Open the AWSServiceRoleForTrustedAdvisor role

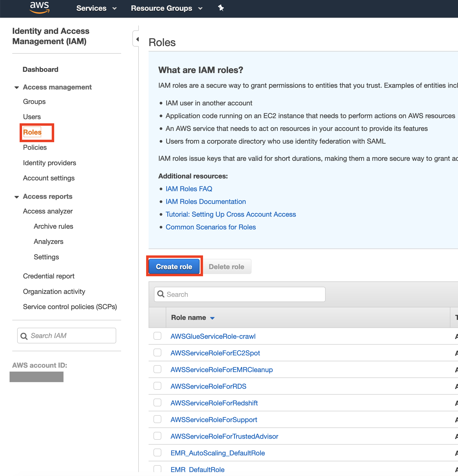pos(224,437)
